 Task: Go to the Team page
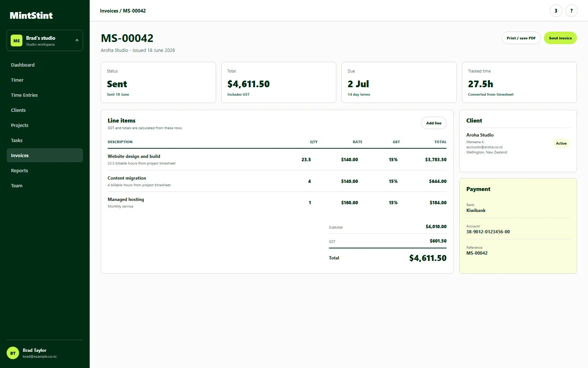pyautogui.click(x=45, y=185)
